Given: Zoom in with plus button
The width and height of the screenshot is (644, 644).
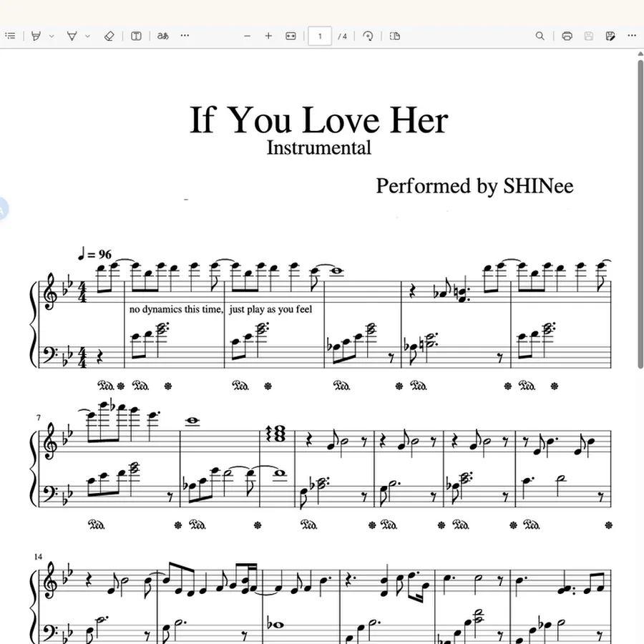Looking at the screenshot, I should pos(268,36).
